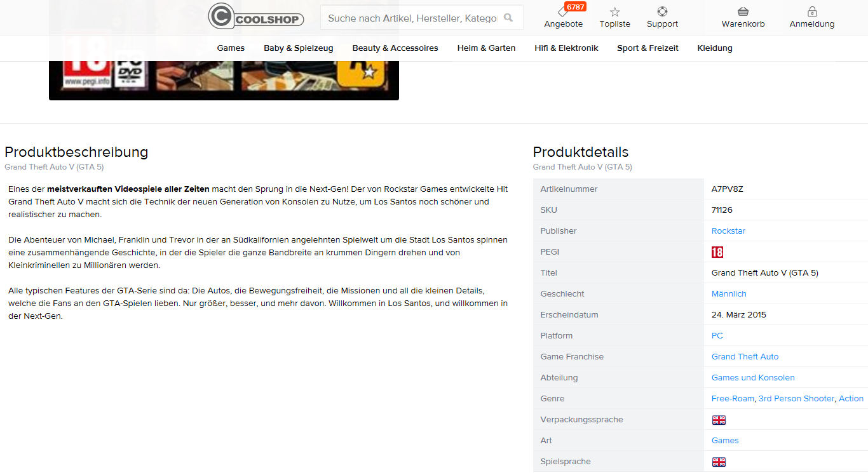Click the Spielsprache label
Image resolution: width=868 pixels, height=475 pixels.
(x=566, y=462)
